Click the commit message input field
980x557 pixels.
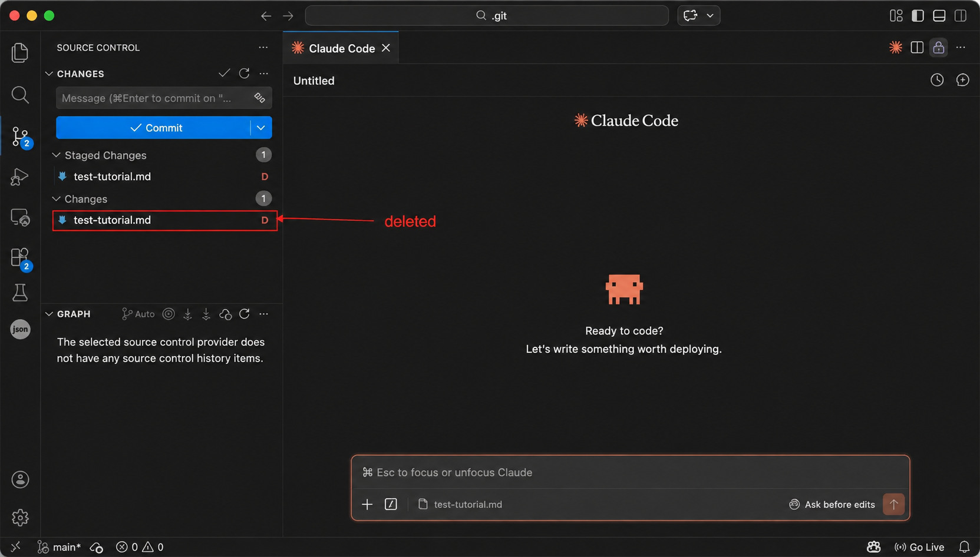pos(164,98)
